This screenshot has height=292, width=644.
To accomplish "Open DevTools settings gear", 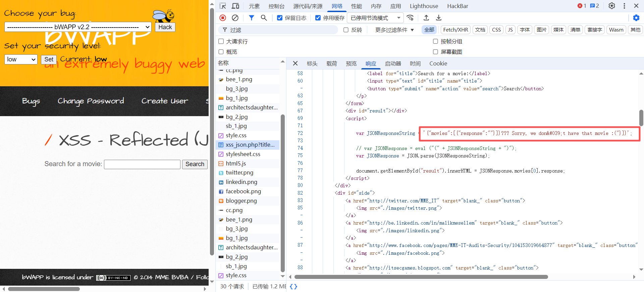I will (x=612, y=6).
